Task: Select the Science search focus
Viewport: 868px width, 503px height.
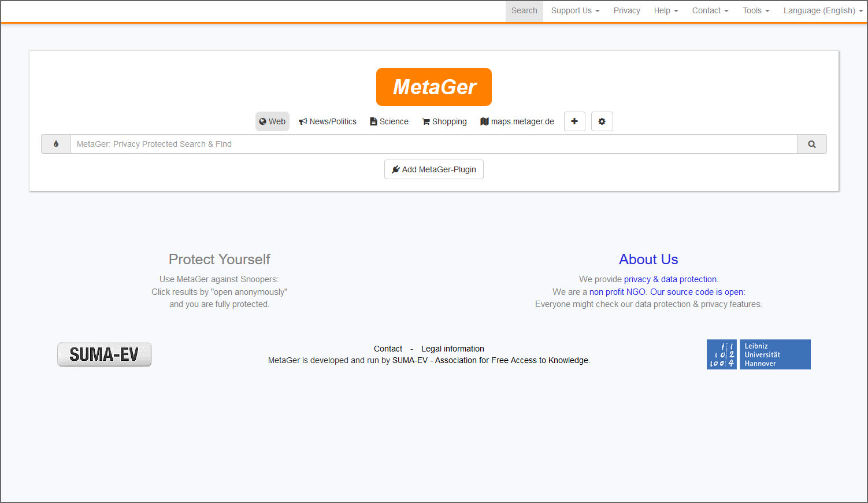Action: click(389, 121)
